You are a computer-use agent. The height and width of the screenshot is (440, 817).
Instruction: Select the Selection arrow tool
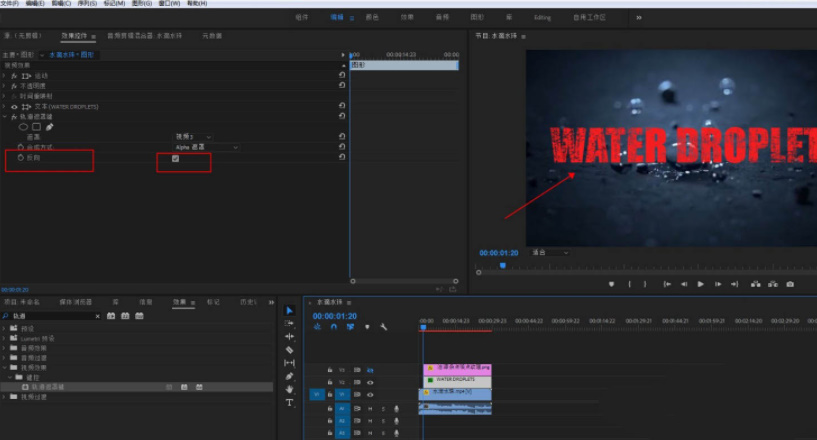click(289, 311)
